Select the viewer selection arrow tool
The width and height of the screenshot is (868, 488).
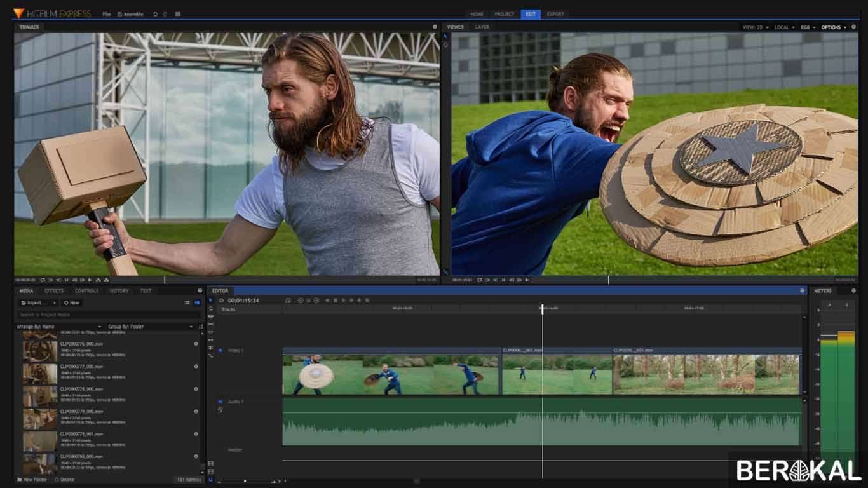coord(445,37)
